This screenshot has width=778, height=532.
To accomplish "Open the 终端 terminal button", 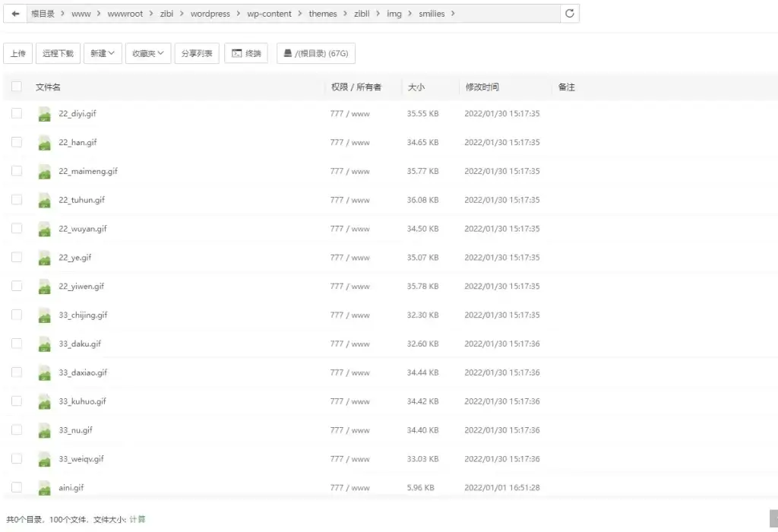I will (246, 53).
